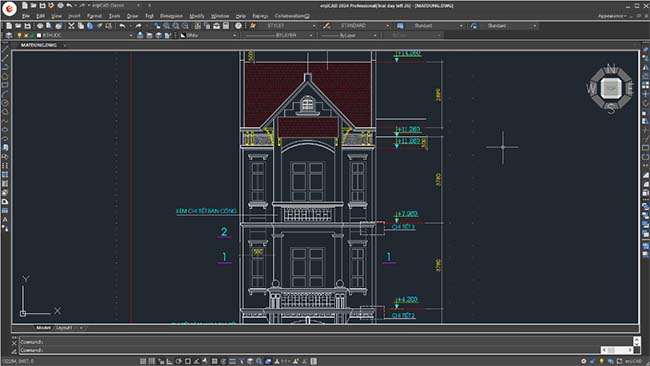Switch to the Model tab

[43, 328]
